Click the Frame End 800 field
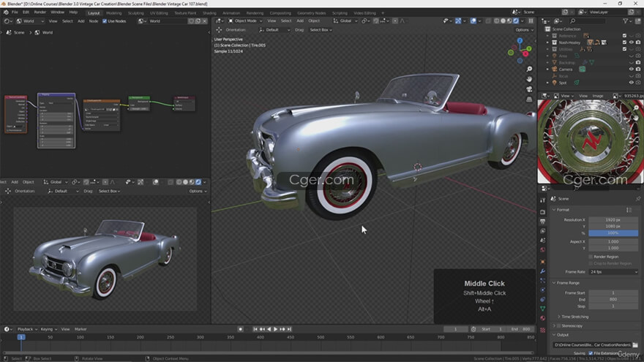644x362 pixels. [613, 300]
